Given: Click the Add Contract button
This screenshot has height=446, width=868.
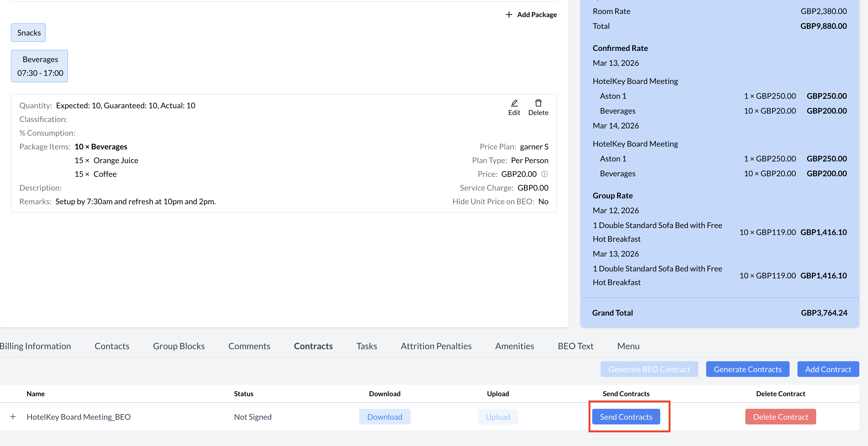Looking at the screenshot, I should [x=828, y=369].
